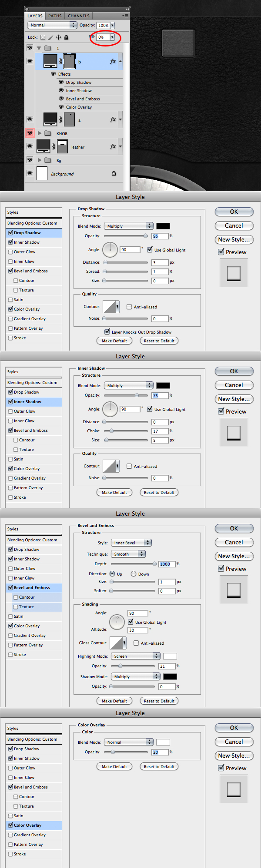This screenshot has width=261, height=868.
Task: Click the Background layer white thumbnail
Action: click(42, 173)
